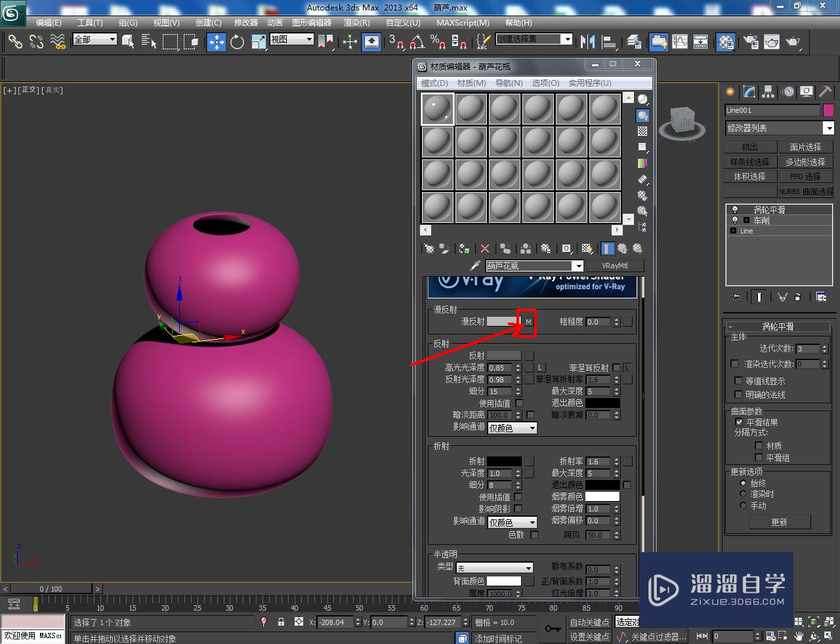
Task: Click the 漫反射 color swatch
Action: click(503, 322)
